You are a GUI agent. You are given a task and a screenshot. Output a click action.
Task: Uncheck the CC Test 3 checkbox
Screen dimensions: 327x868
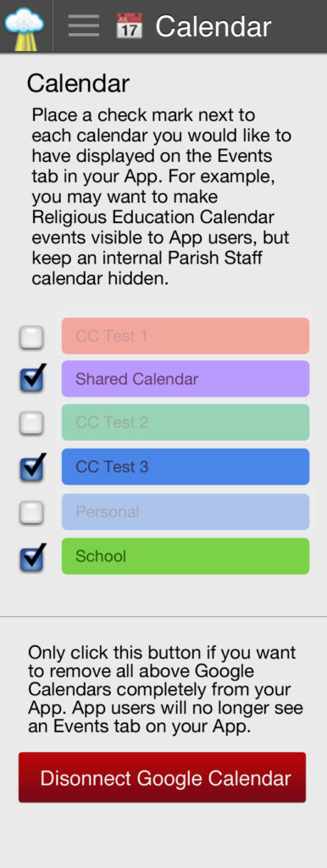(x=33, y=467)
